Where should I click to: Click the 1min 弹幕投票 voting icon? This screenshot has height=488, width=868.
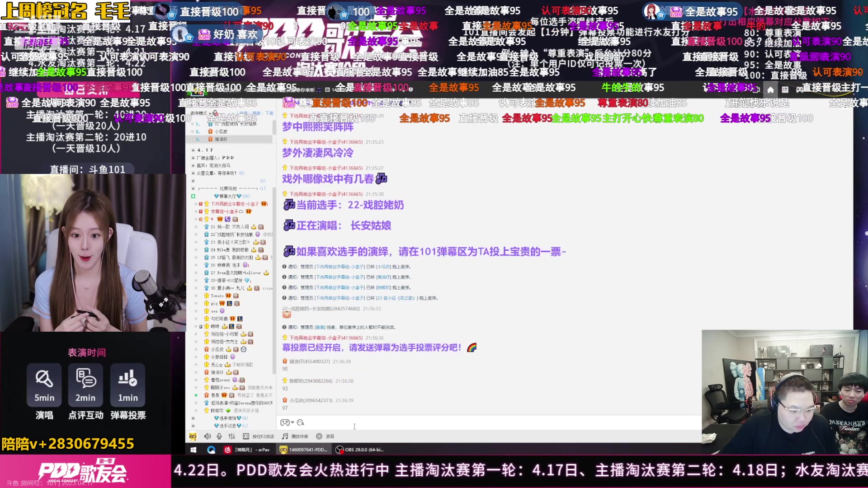click(x=128, y=385)
